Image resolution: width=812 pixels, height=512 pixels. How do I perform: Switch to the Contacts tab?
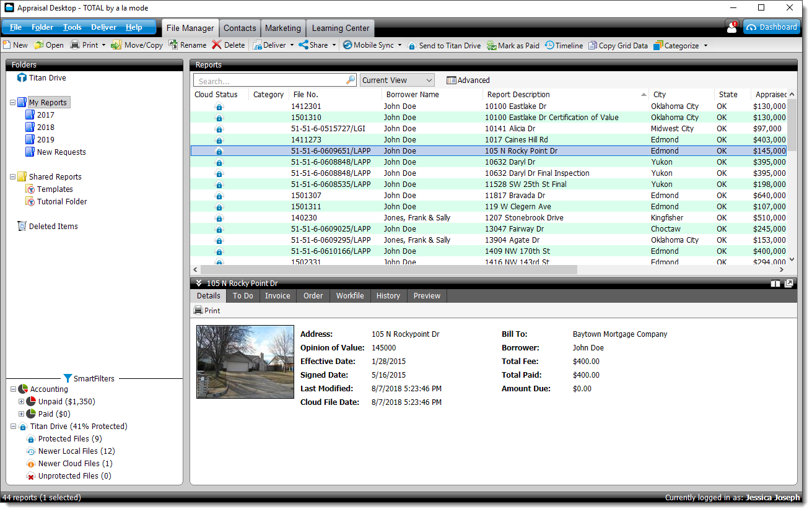240,28
